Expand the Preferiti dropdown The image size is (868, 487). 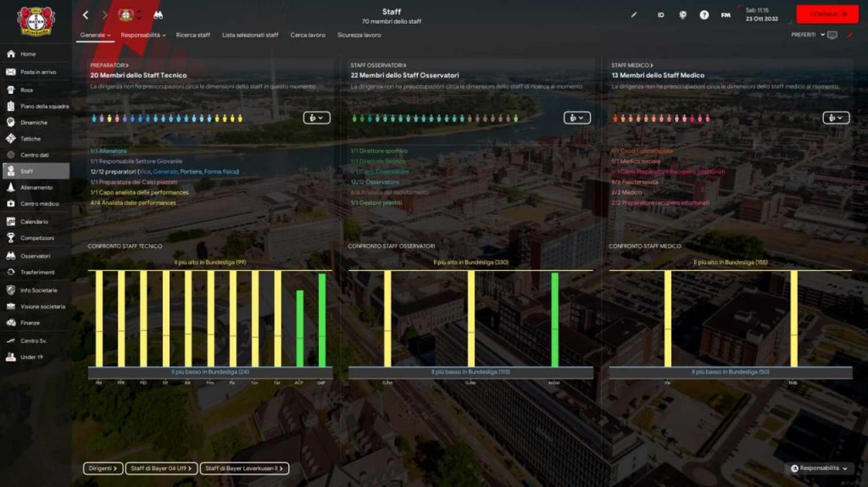(x=808, y=35)
